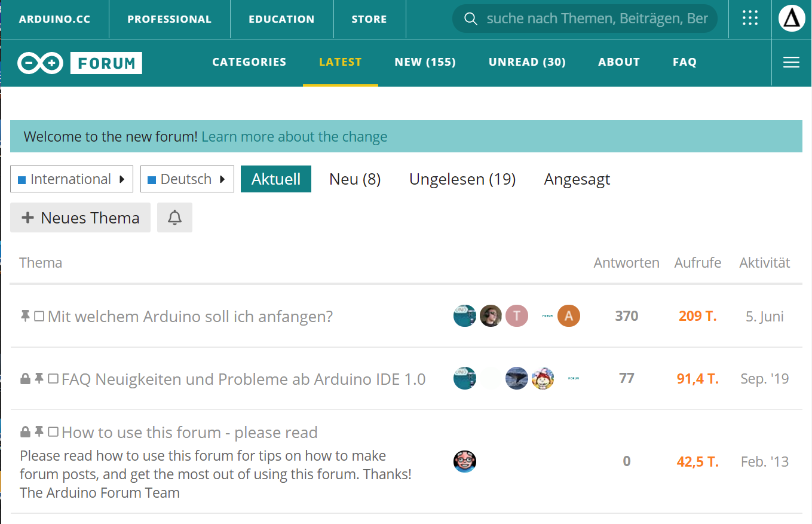Screen dimensions: 812x524
Task: Follow 'Learn more about the change' link
Action: coord(294,137)
